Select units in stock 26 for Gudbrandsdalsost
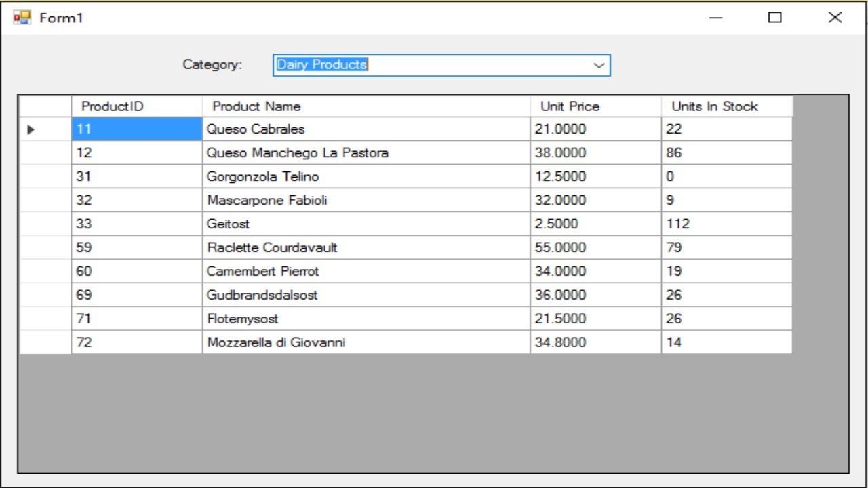 (727, 295)
